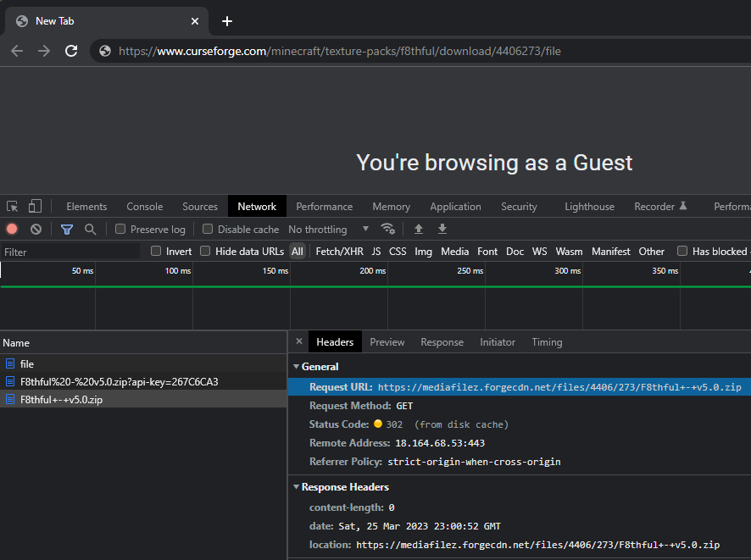Select the Network panel tab
The height and width of the screenshot is (560, 751).
tap(257, 206)
